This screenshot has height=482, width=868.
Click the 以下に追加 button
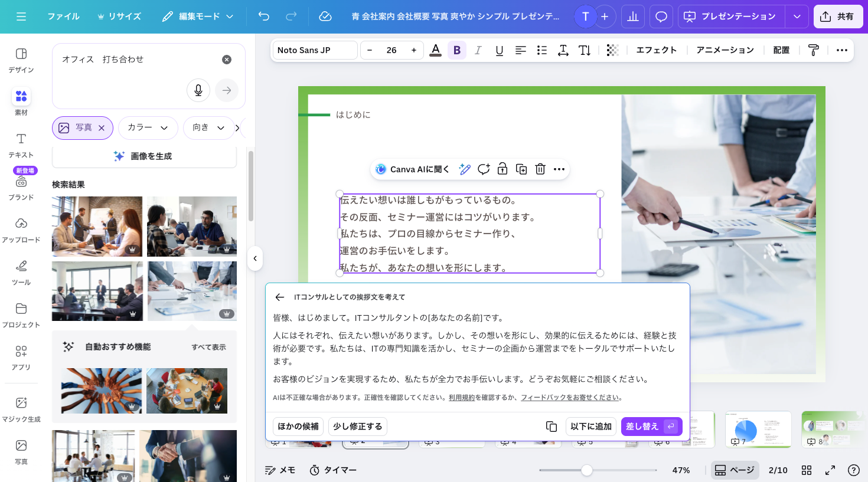tap(590, 427)
